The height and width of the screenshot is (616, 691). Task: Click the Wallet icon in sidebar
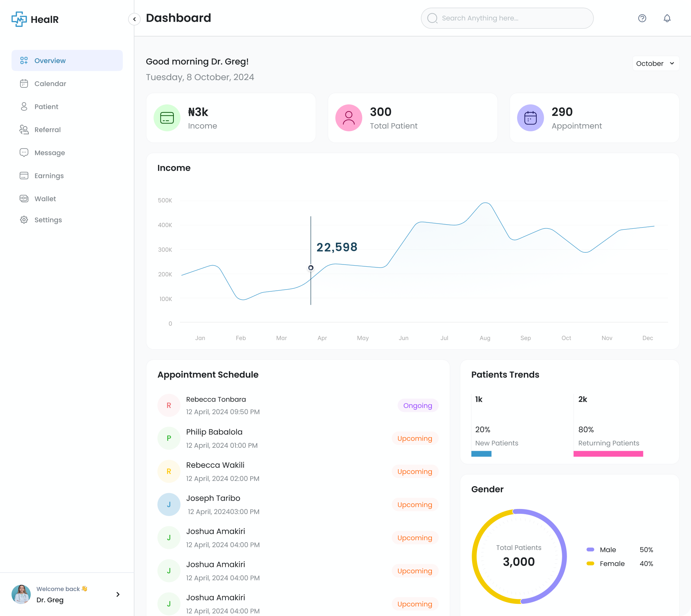click(x=24, y=199)
